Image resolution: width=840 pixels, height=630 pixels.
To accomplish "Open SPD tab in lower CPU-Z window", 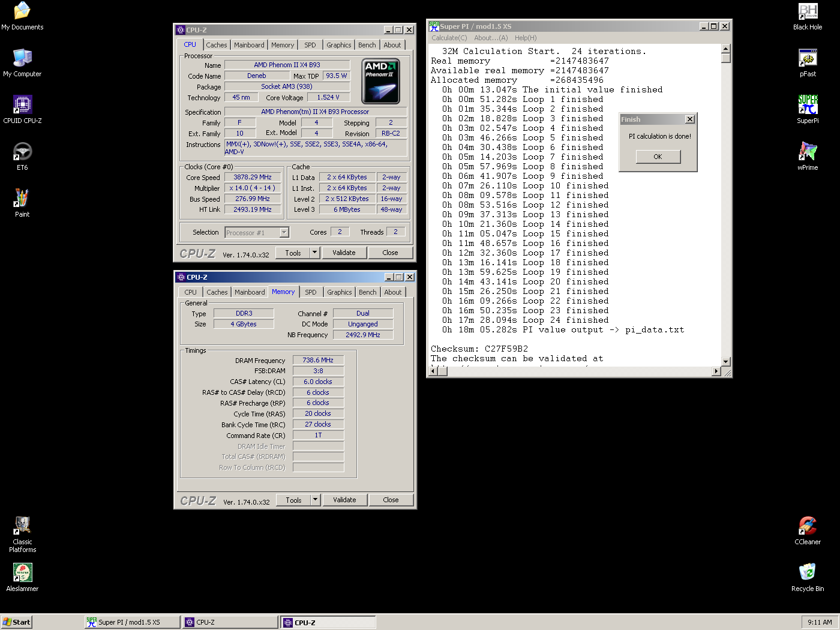I will (x=311, y=292).
